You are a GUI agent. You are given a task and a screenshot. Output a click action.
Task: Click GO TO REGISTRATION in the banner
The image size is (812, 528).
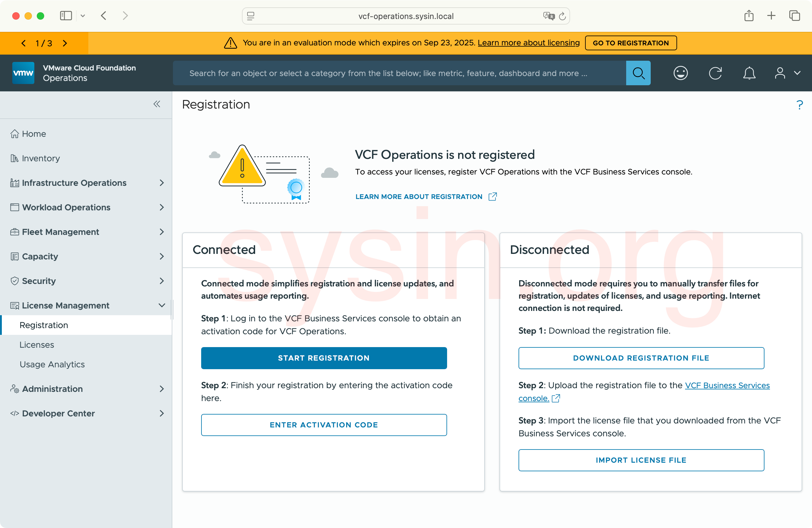pyautogui.click(x=630, y=43)
